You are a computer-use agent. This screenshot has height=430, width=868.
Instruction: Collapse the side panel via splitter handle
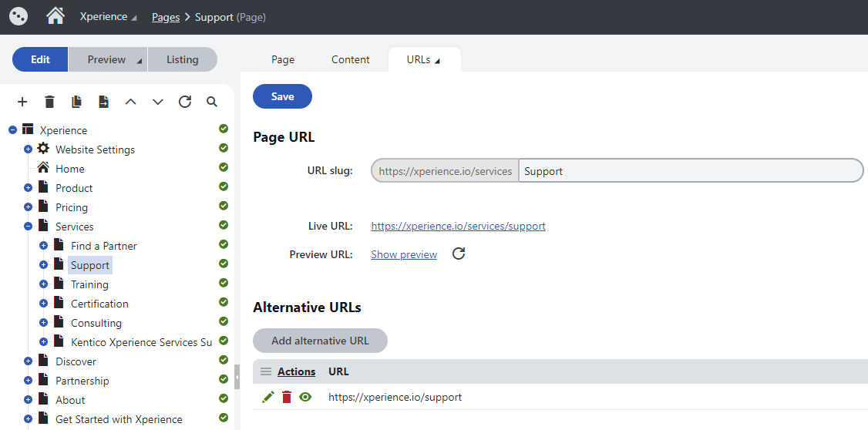click(x=237, y=378)
